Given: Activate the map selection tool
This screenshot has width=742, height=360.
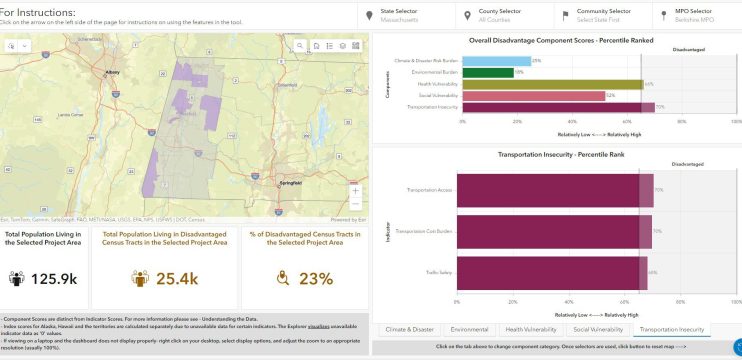Looking at the screenshot, I should 12,46.
